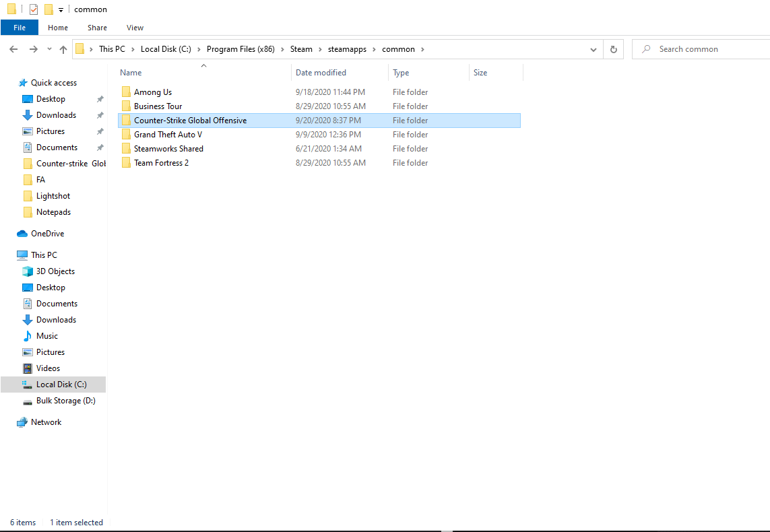Go up one folder level
This screenshot has height=532, width=770.
63,49
